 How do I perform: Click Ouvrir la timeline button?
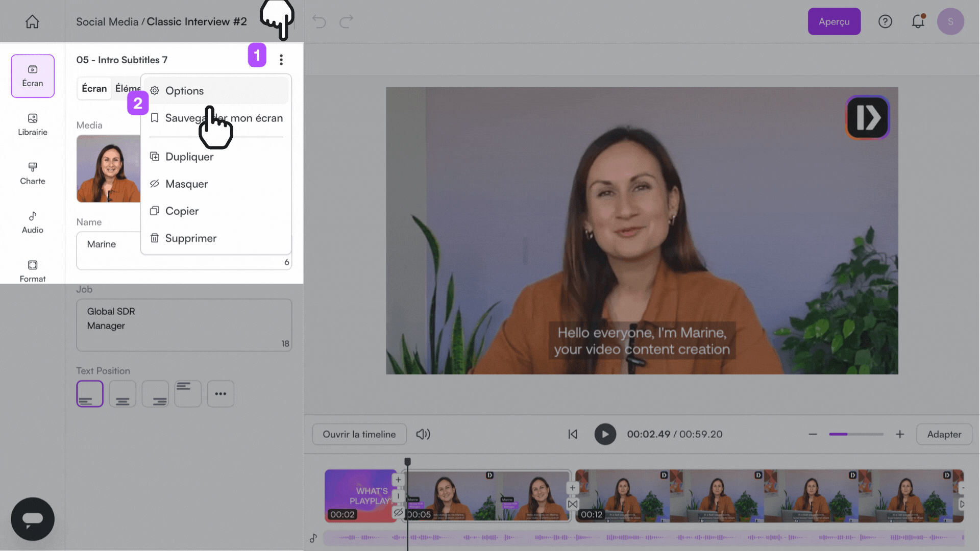click(x=359, y=434)
